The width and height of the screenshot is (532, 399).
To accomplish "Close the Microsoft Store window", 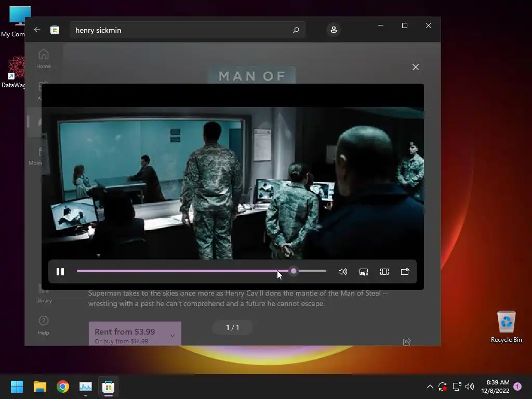I will (429, 25).
